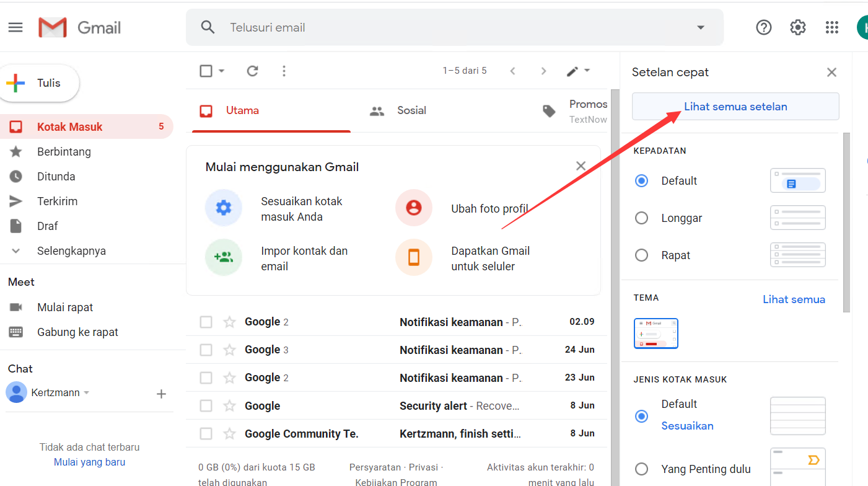
Task: Click the Mulai rapat camera icon
Action: (x=16, y=307)
